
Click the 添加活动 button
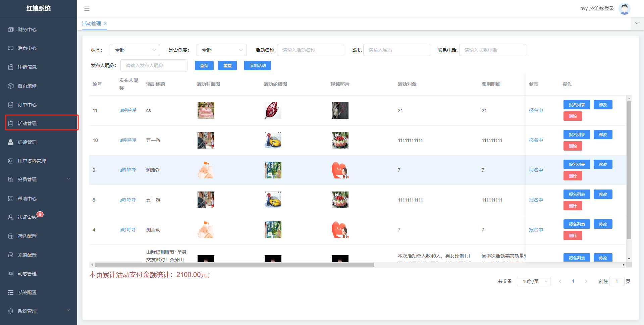[x=257, y=66]
